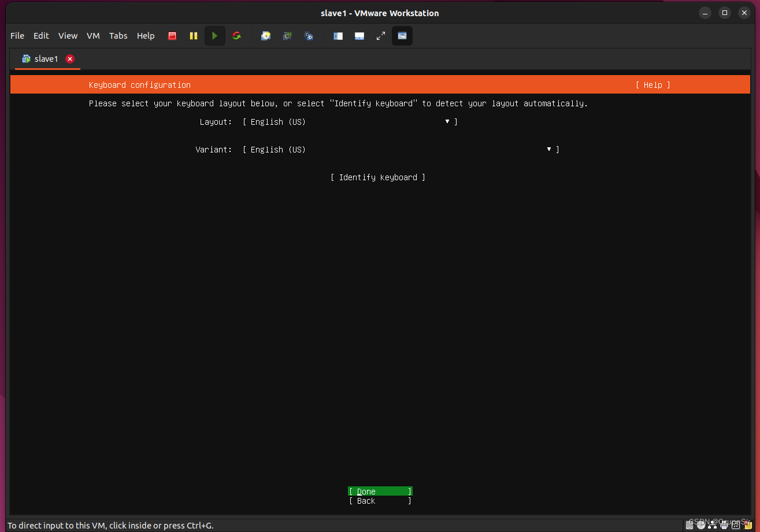This screenshot has width=760, height=532.
Task: Enter full screen with the diagonal arrows icon
Action: 381,36
